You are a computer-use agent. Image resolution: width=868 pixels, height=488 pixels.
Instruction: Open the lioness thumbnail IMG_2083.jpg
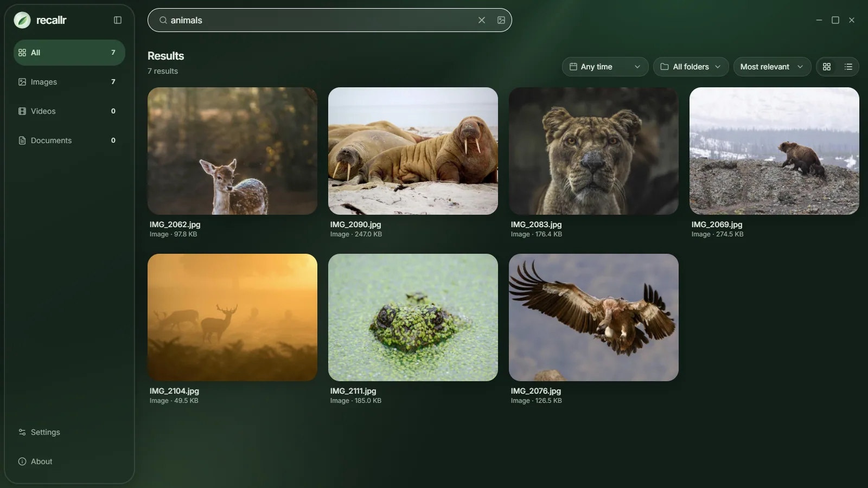click(593, 151)
